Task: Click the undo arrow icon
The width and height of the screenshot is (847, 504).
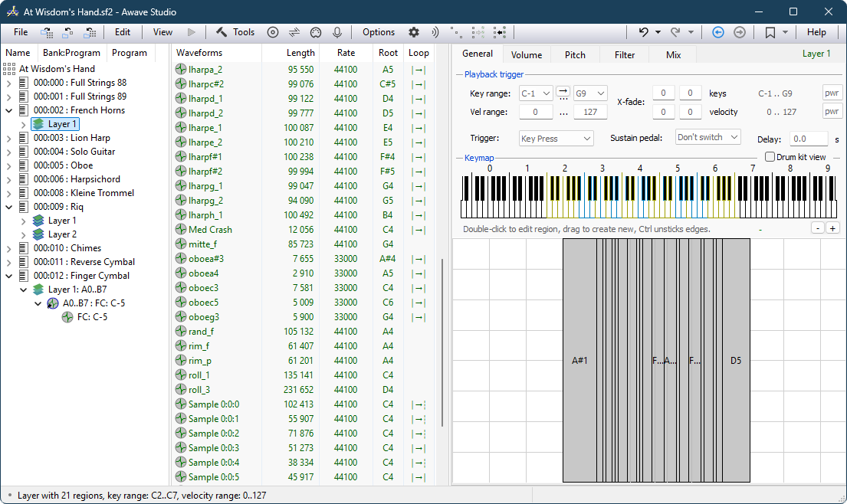Action: coord(643,32)
